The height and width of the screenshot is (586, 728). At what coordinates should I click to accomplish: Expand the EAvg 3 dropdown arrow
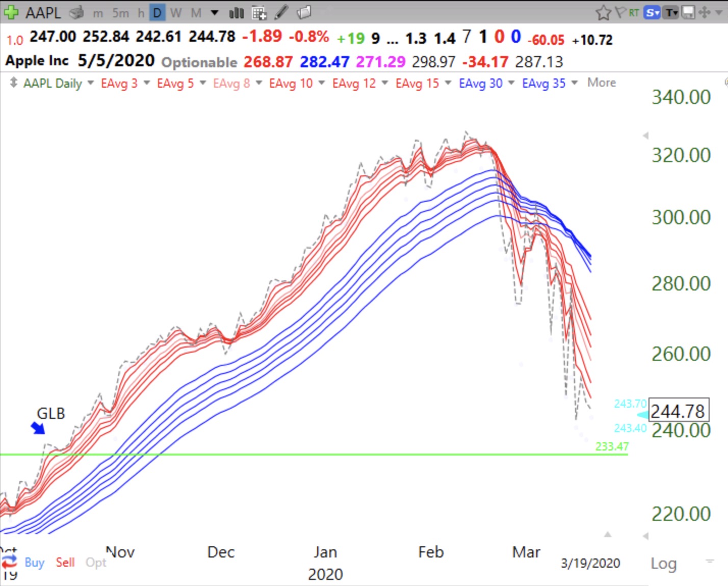[x=147, y=82]
